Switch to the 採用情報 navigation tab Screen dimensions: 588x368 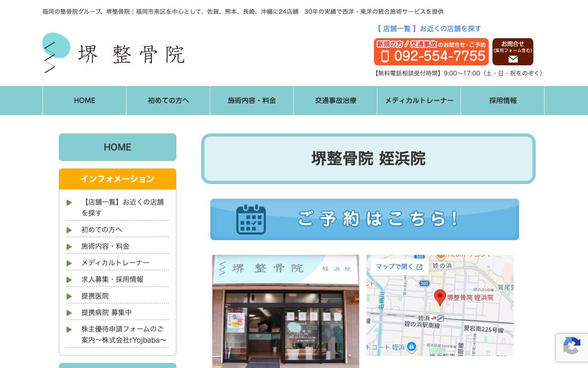(502, 100)
